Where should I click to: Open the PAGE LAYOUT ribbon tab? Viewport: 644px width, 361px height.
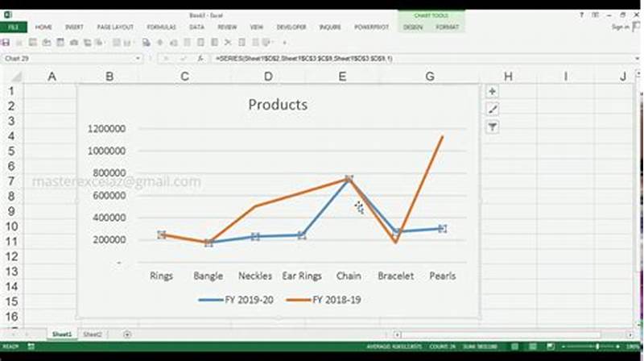point(115,27)
